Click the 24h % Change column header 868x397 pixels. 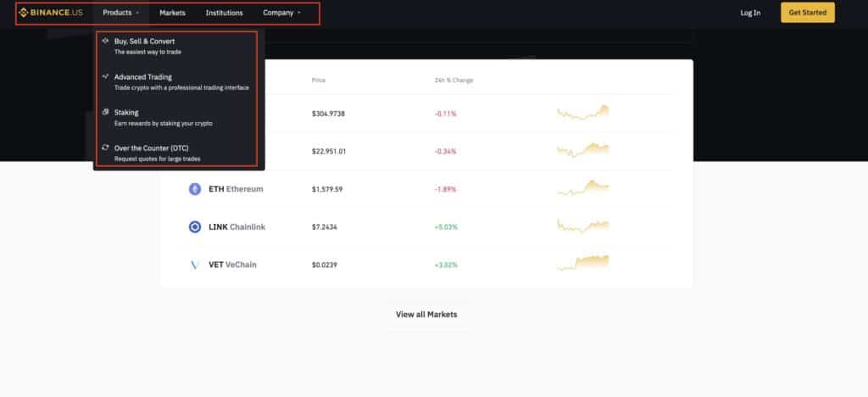[453, 81]
